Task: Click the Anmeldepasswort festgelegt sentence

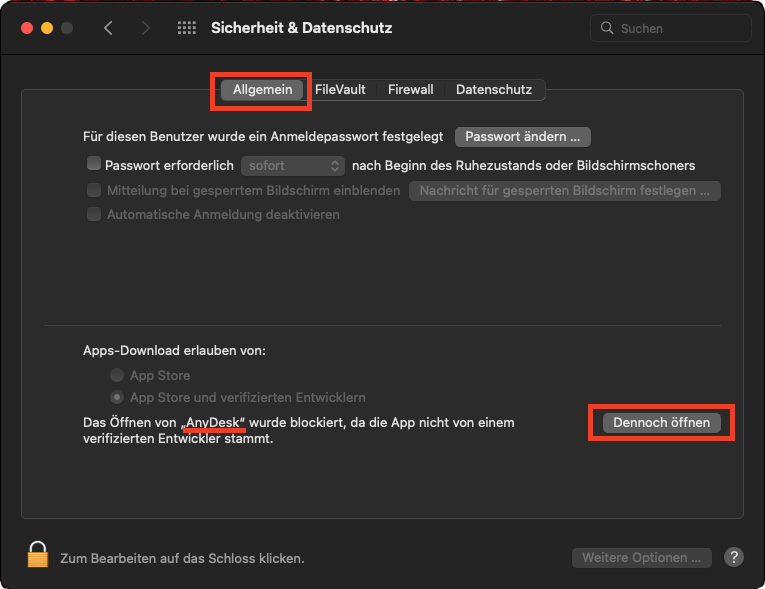Action: [263, 137]
